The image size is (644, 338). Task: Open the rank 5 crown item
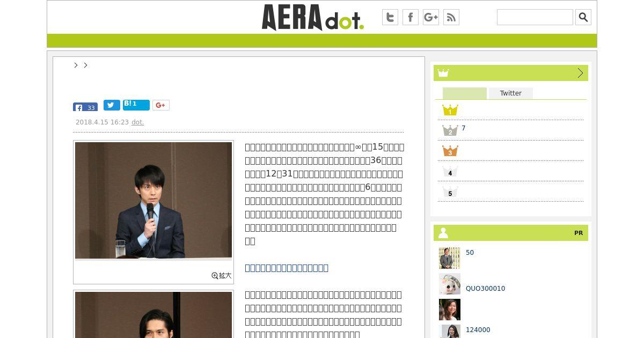point(450,192)
